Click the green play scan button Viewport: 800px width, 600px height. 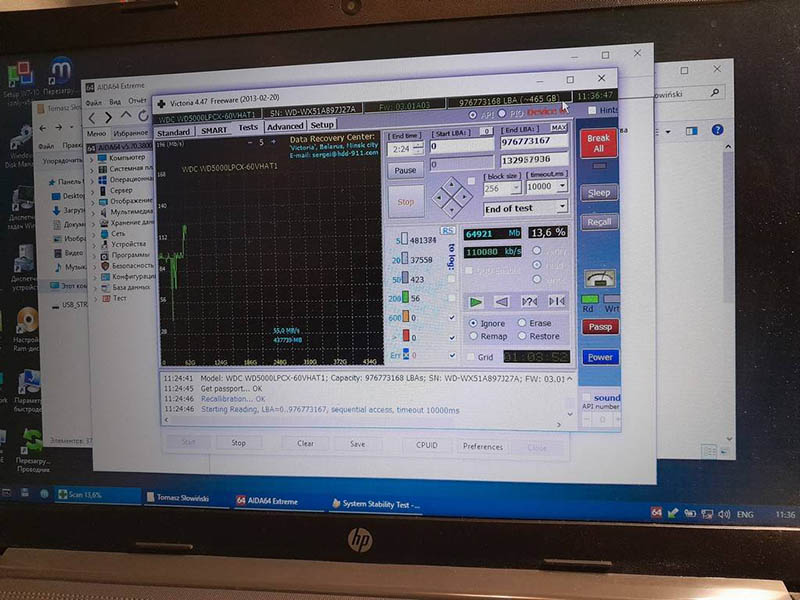(477, 301)
